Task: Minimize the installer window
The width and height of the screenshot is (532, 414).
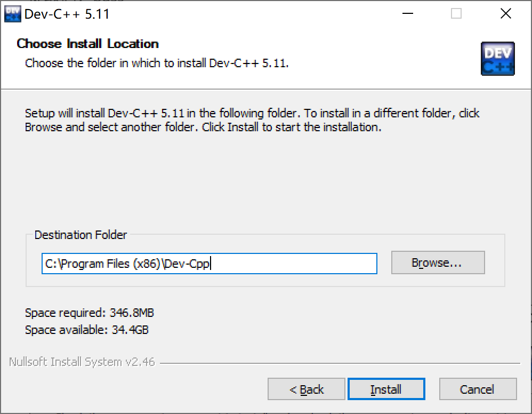Action: tap(407, 14)
